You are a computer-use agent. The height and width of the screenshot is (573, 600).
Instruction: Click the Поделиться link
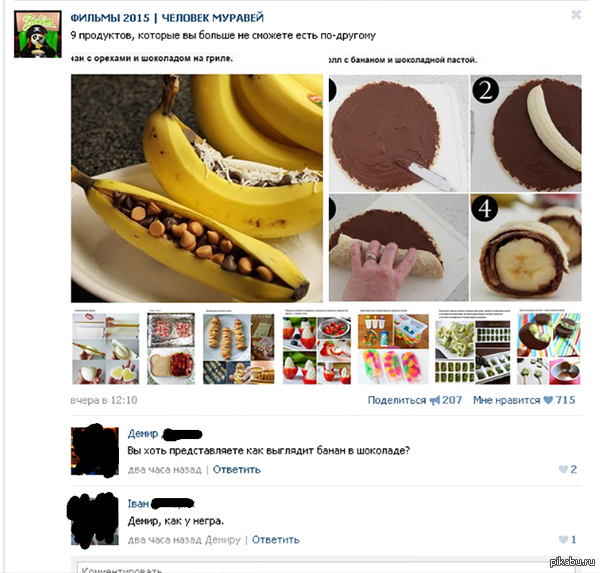coord(396,400)
